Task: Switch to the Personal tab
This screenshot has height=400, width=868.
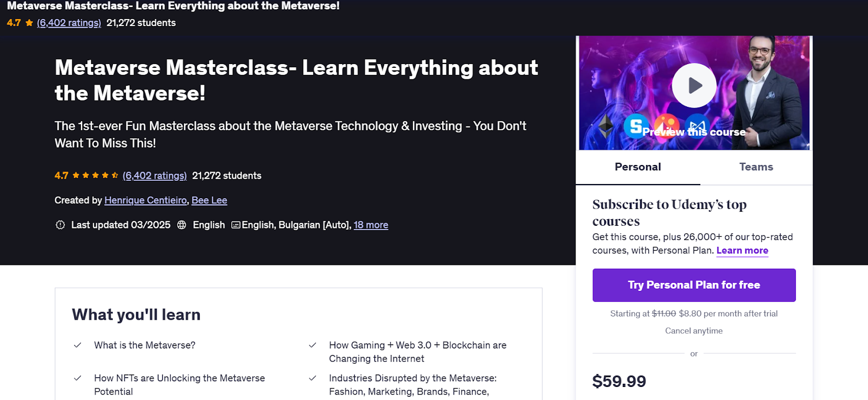Action: tap(638, 167)
